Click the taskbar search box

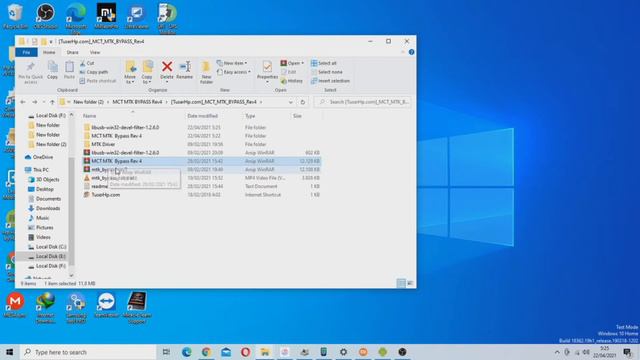[x=89, y=352]
